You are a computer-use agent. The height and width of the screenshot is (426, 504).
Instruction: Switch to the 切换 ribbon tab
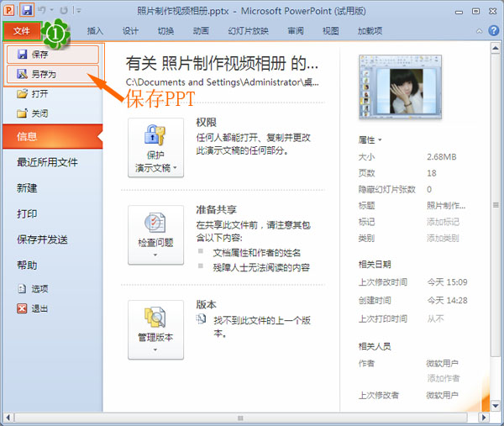click(165, 31)
